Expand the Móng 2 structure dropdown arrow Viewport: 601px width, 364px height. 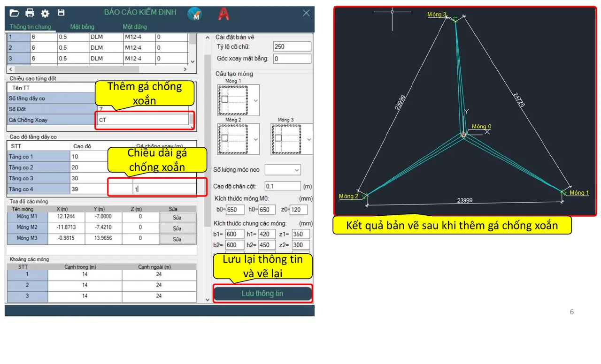point(256,139)
